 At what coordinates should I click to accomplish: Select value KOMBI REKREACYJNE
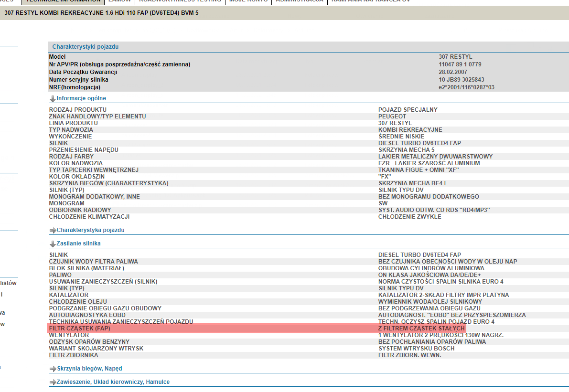tap(410, 130)
